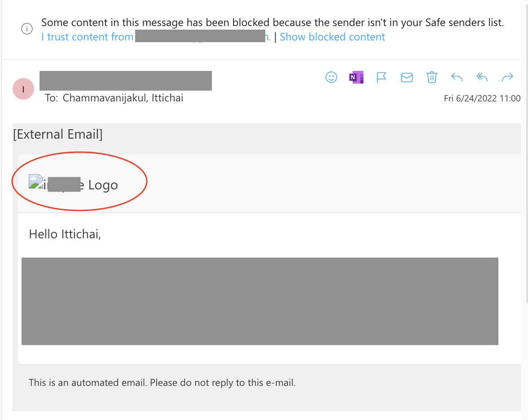The height and width of the screenshot is (420, 528).
Task: Click the sender avatar with letter I
Action: pyautogui.click(x=23, y=89)
